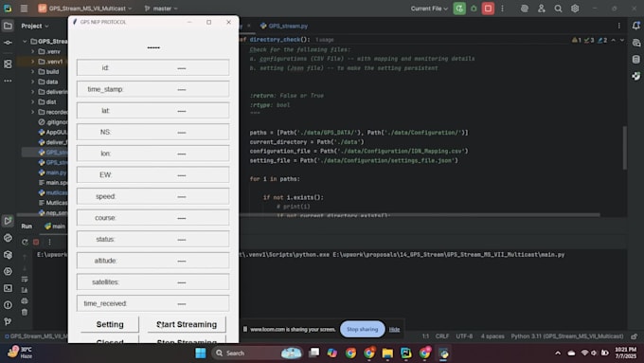The width and height of the screenshot is (644, 363).
Task: Click the Hide link in the Loom sharing bar
Action: coord(394,329)
